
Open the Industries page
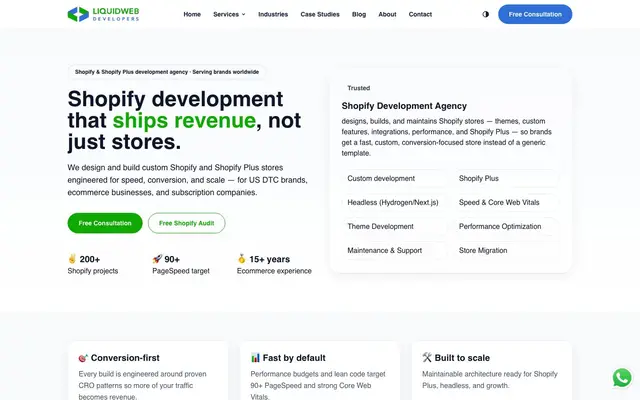point(273,14)
